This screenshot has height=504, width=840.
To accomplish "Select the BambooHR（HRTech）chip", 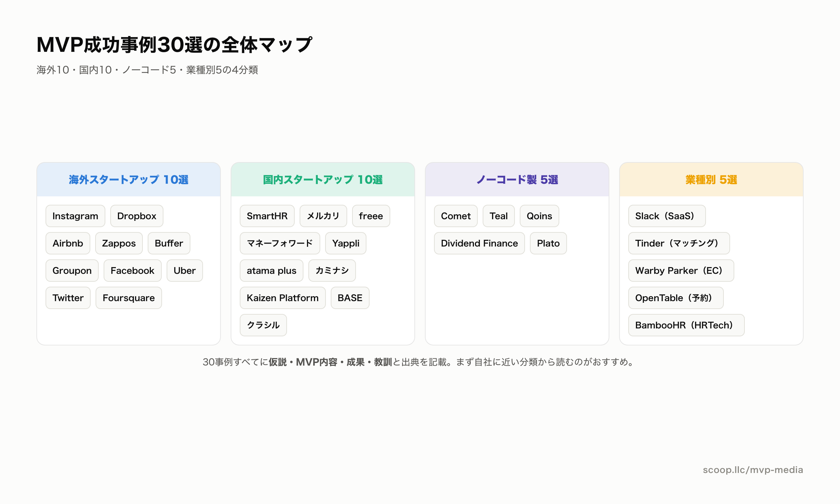I will [686, 325].
